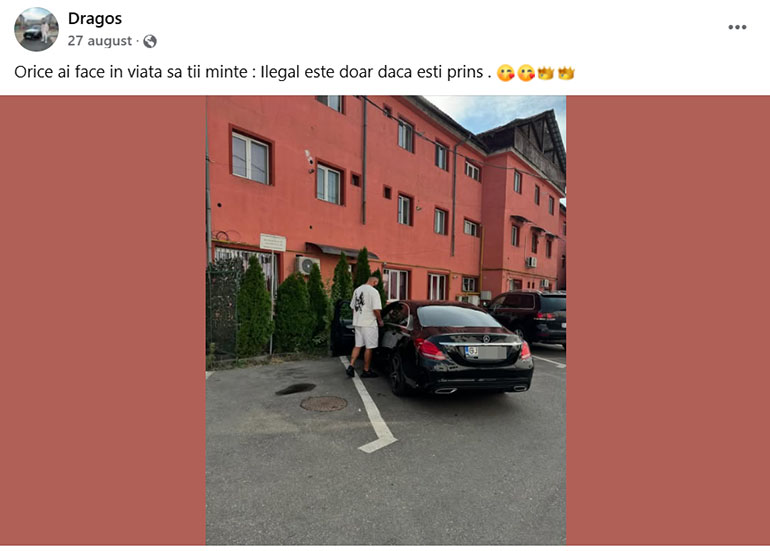770x551 pixels.
Task: Open Dragos profile picture avatar
Action: [x=36, y=29]
